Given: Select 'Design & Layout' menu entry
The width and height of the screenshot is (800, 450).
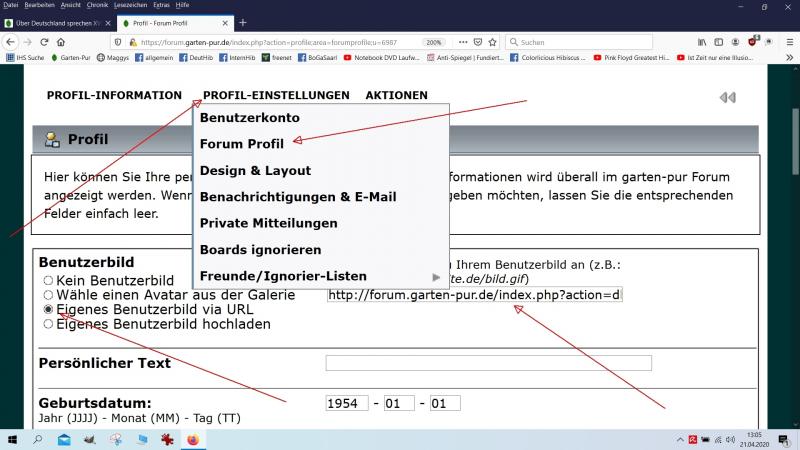Looking at the screenshot, I should coord(255,171).
